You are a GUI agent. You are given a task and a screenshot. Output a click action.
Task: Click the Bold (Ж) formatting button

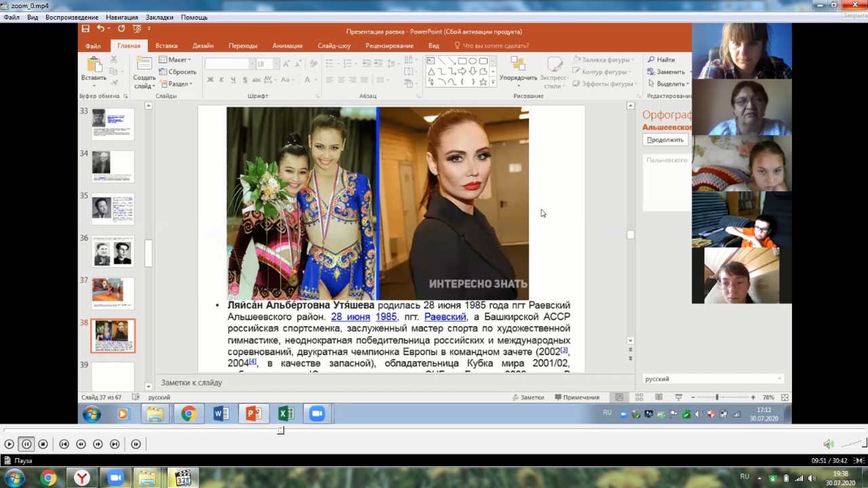[210, 80]
